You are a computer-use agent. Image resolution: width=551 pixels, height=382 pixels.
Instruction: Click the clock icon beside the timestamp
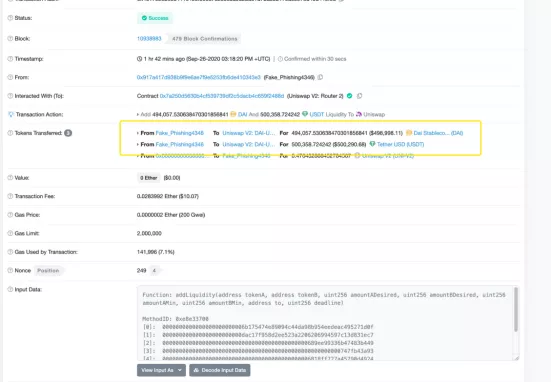(140, 59)
